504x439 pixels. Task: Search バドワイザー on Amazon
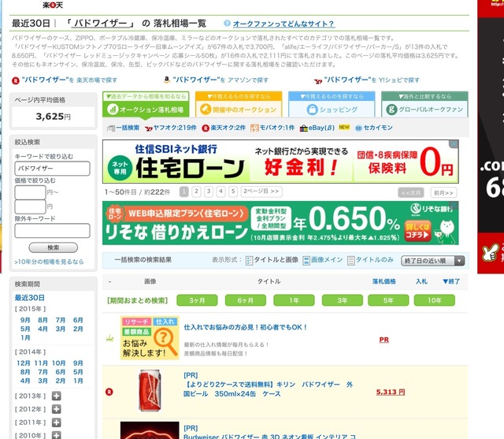click(220, 80)
